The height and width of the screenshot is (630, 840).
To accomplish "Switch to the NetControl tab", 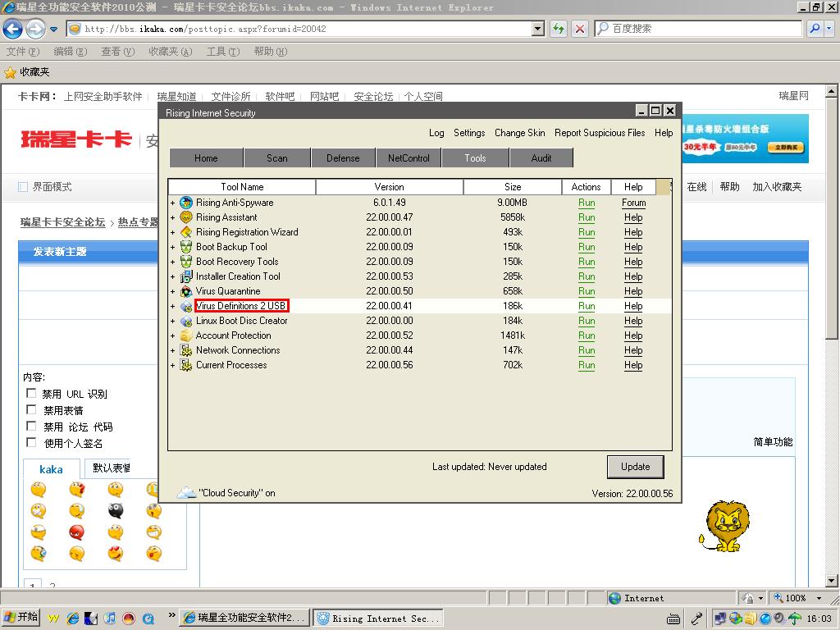I will [x=409, y=158].
